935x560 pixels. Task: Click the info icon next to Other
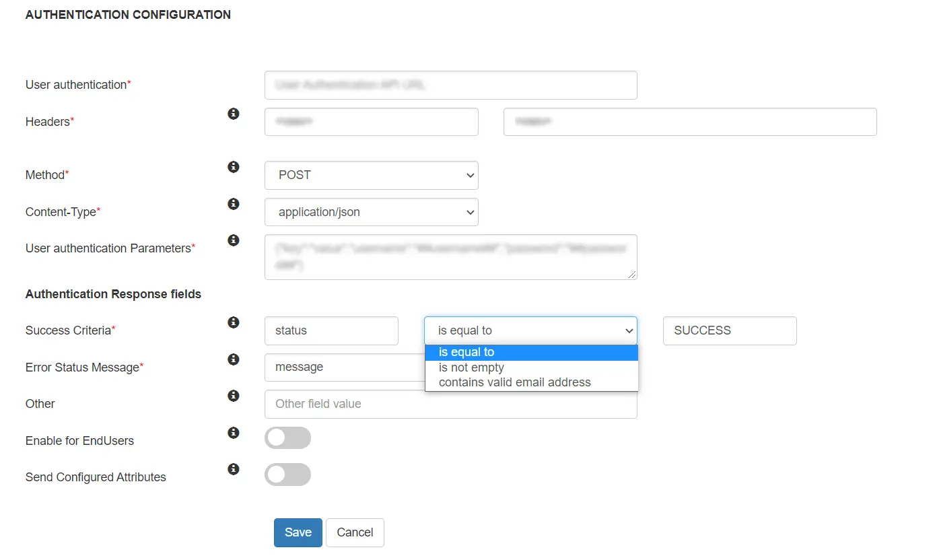tap(233, 396)
